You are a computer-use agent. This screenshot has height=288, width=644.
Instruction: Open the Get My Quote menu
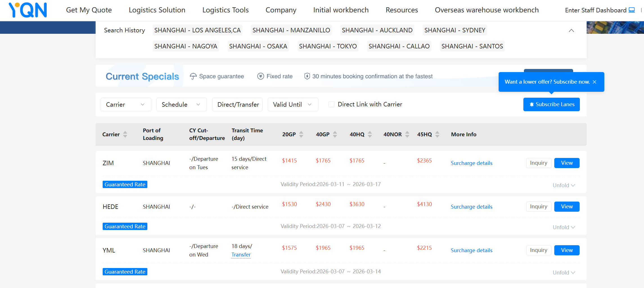89,10
